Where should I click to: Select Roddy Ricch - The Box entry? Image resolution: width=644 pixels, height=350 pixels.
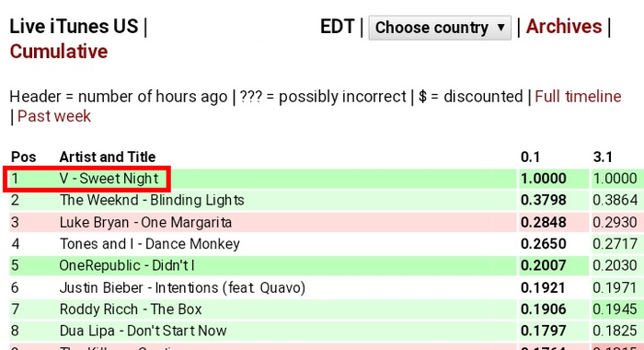pyautogui.click(x=131, y=309)
